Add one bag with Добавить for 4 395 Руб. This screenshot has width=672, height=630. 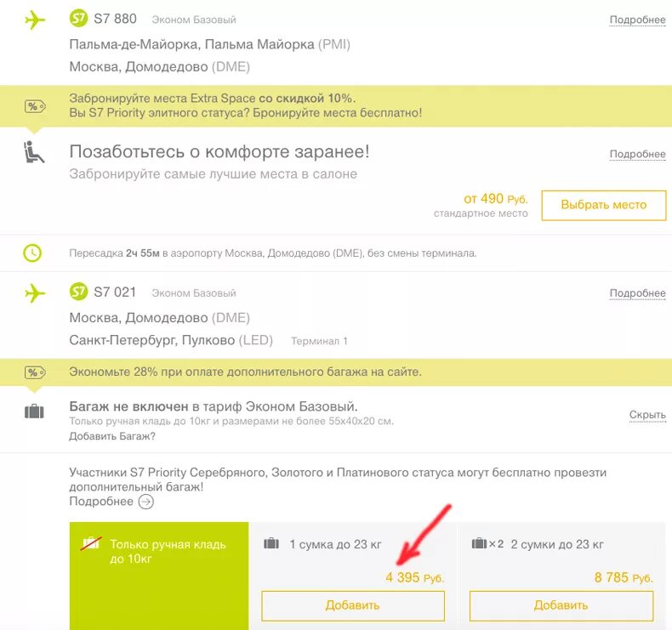[x=353, y=605]
